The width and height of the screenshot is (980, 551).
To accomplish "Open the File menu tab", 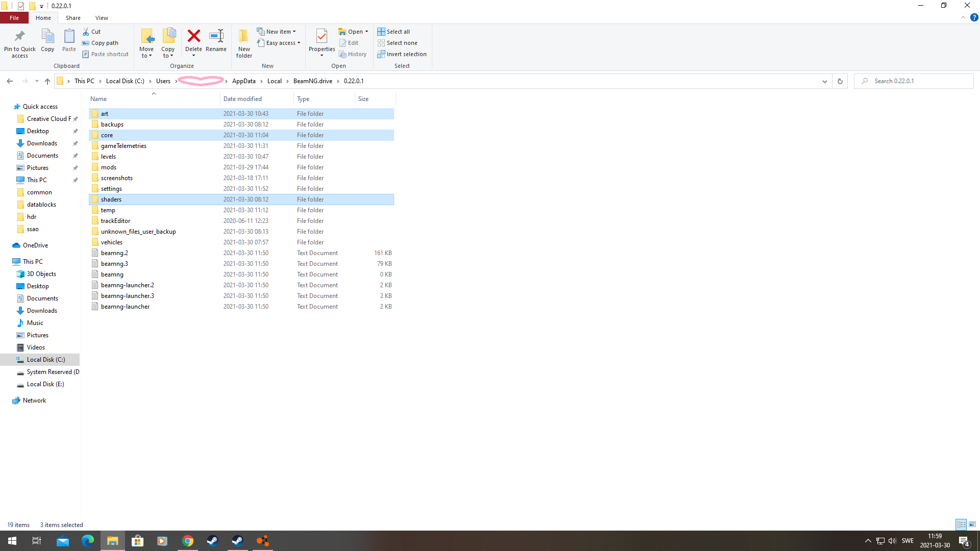I will pyautogui.click(x=14, y=18).
